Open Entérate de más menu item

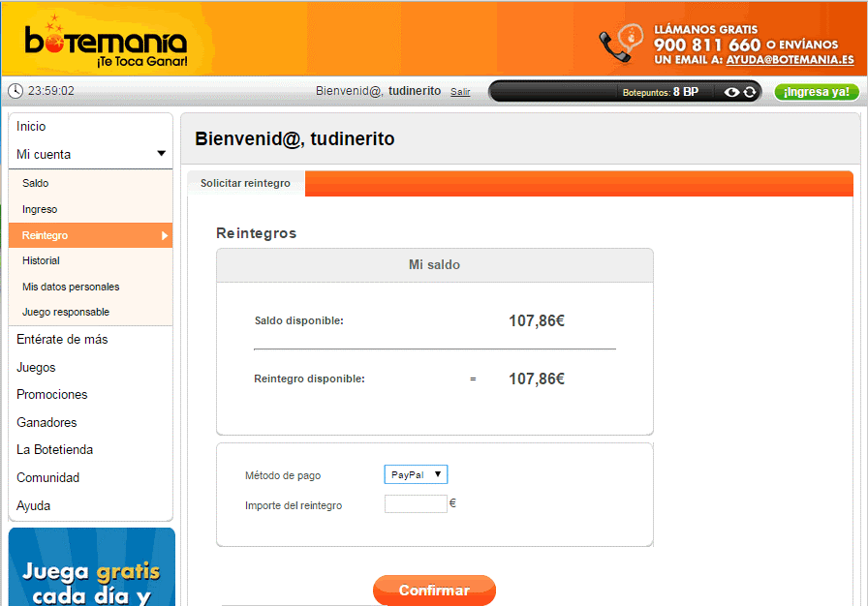point(62,340)
